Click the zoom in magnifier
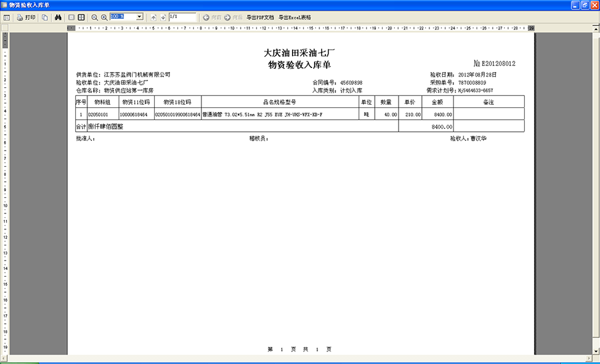This screenshot has height=364, width=600. click(104, 17)
